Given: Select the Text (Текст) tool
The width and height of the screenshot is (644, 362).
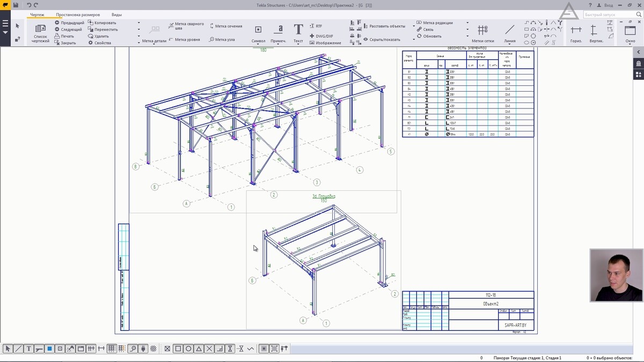Looking at the screenshot, I should [x=298, y=32].
